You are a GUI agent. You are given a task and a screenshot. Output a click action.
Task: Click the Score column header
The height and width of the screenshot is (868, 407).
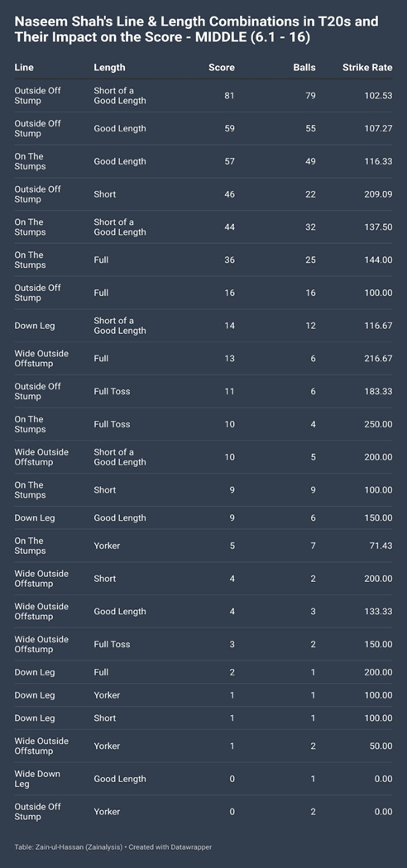(222, 68)
